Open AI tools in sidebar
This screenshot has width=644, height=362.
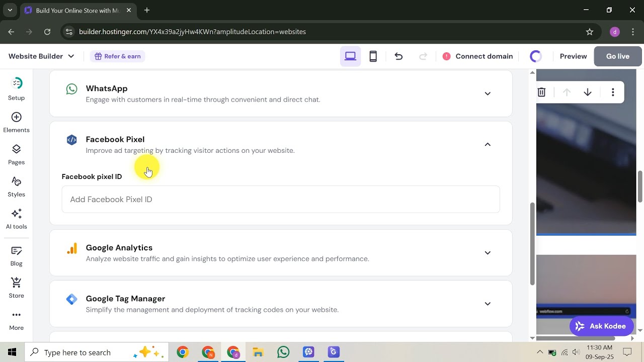[x=16, y=219]
